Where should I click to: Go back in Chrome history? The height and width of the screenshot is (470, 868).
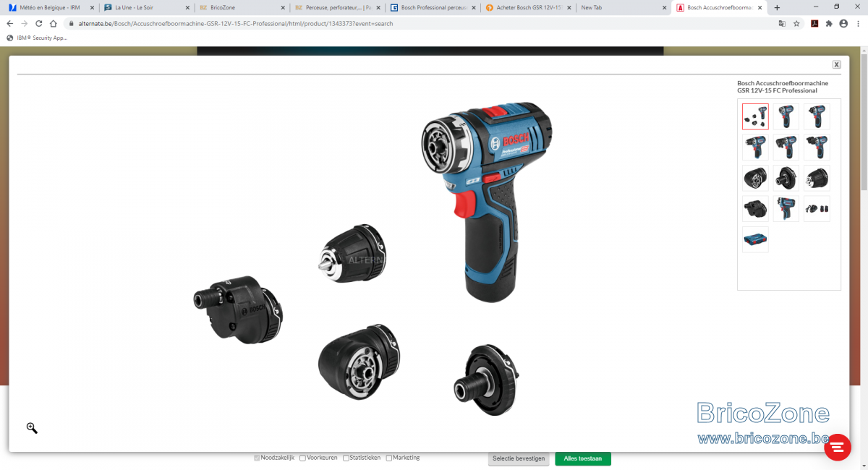pyautogui.click(x=9, y=23)
